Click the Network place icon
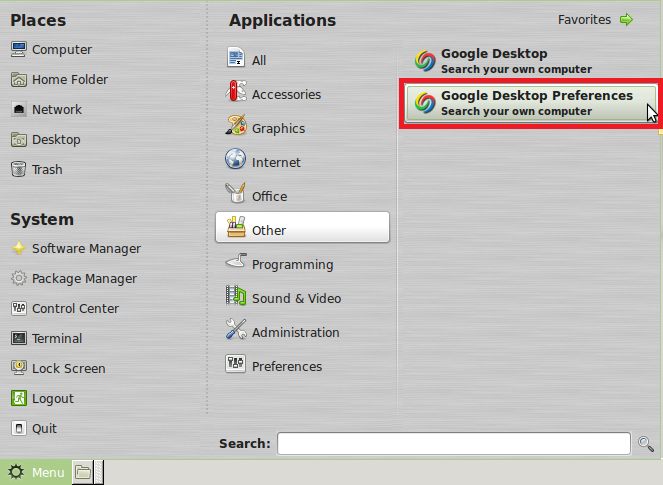 pos(19,110)
